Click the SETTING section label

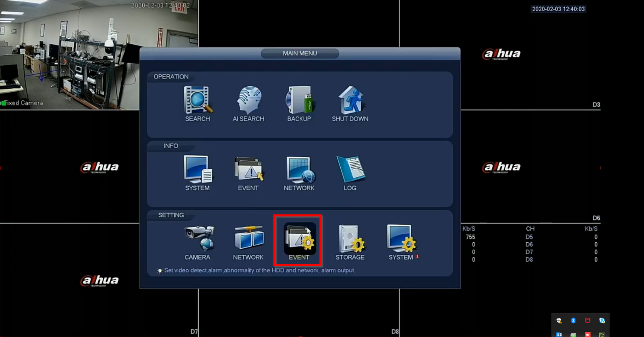(x=171, y=215)
